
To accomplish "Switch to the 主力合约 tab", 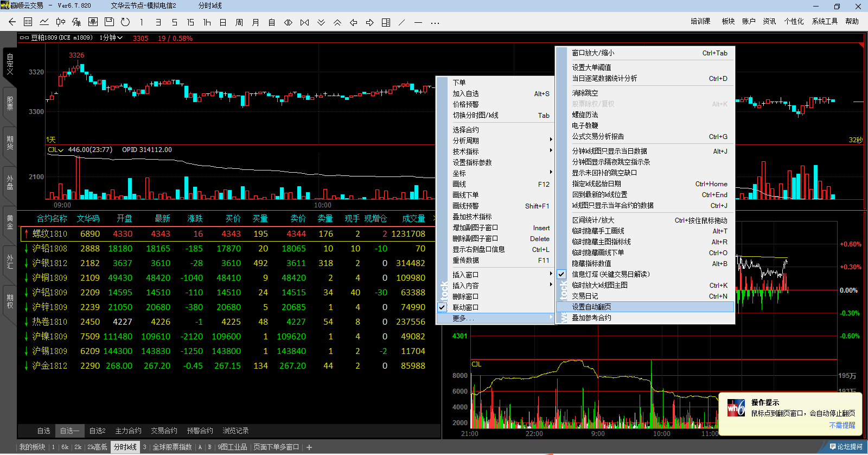I will pyautogui.click(x=128, y=431).
